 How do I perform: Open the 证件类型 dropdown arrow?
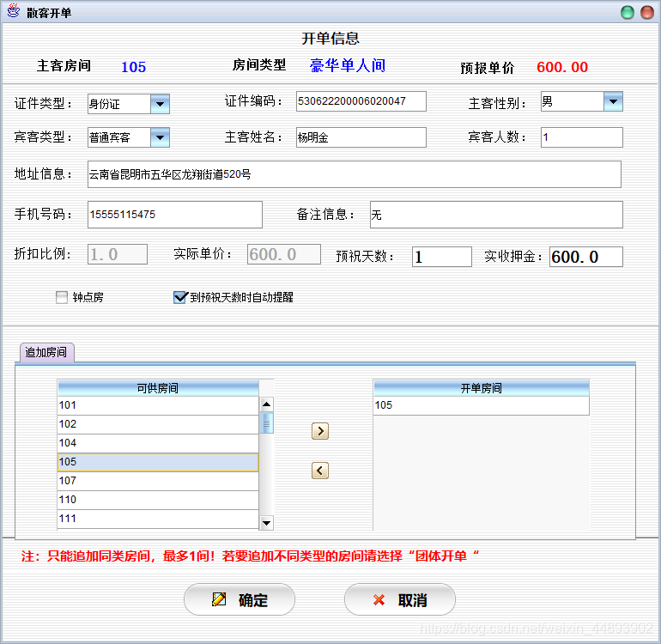click(160, 104)
